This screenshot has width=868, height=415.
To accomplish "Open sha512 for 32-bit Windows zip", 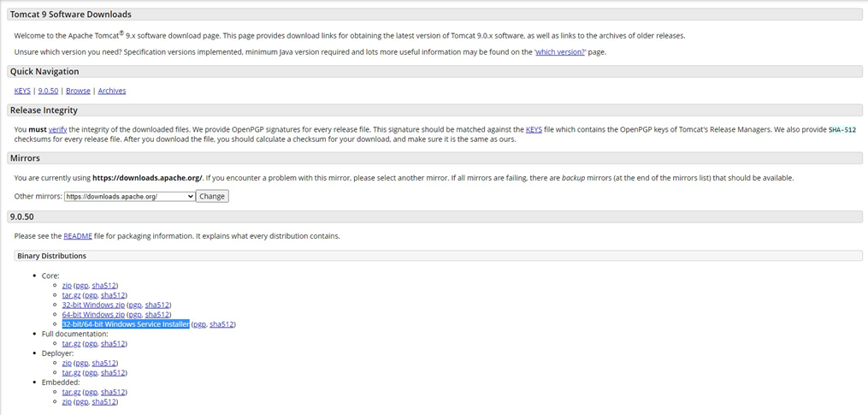I will point(157,305).
